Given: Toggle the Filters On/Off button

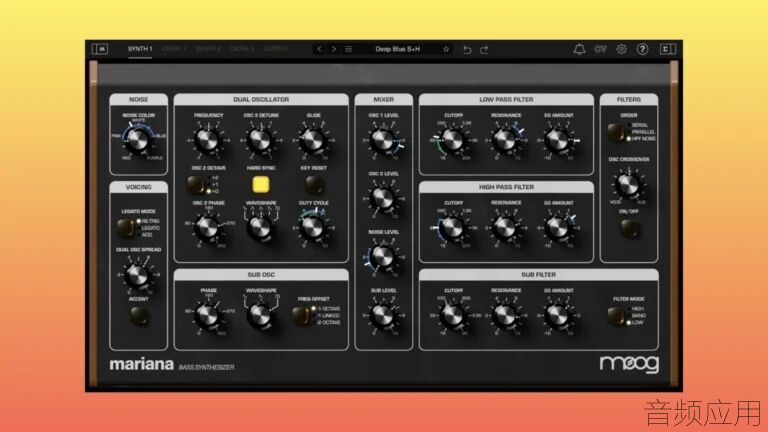Looking at the screenshot, I should pos(629,228).
